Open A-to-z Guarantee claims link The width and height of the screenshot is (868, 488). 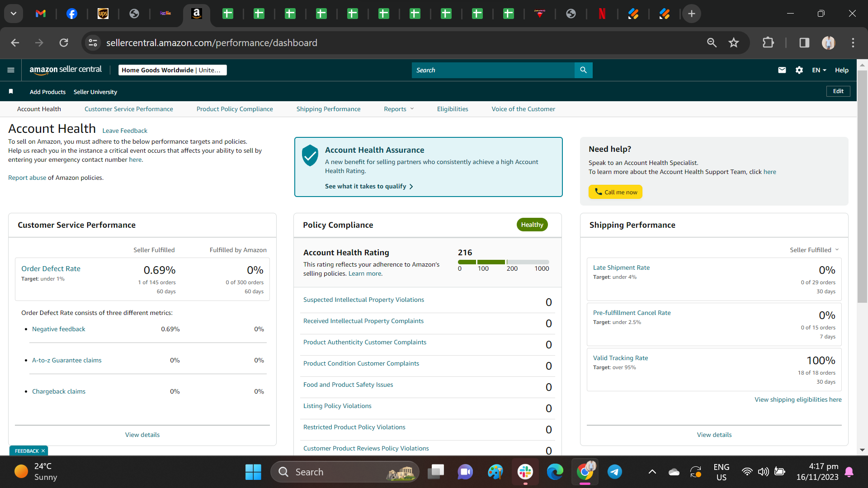66,360
